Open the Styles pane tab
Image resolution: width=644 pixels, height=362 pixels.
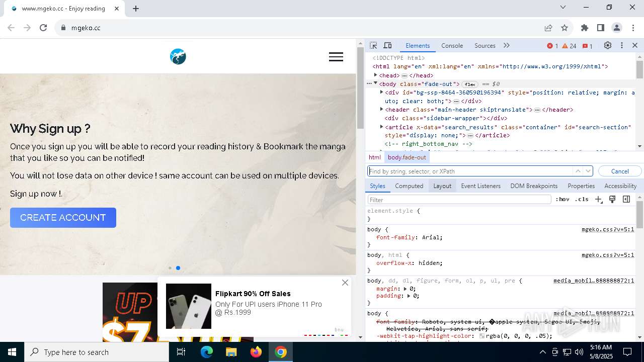click(x=377, y=186)
